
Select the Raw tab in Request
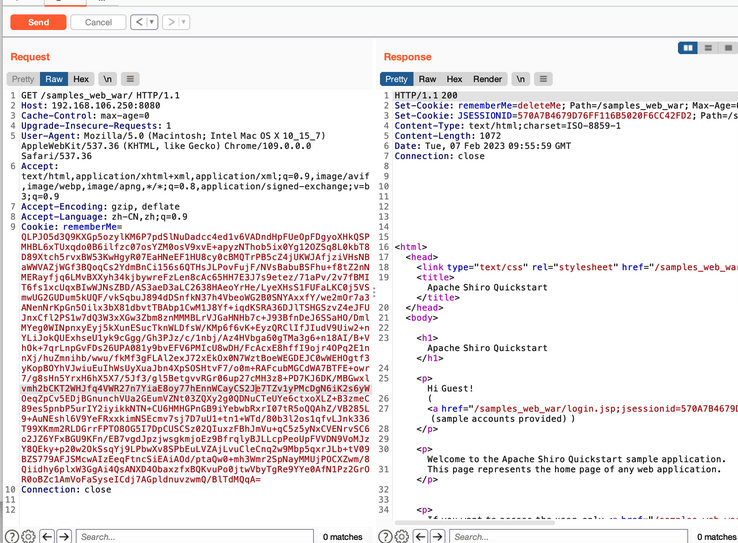[x=54, y=79]
